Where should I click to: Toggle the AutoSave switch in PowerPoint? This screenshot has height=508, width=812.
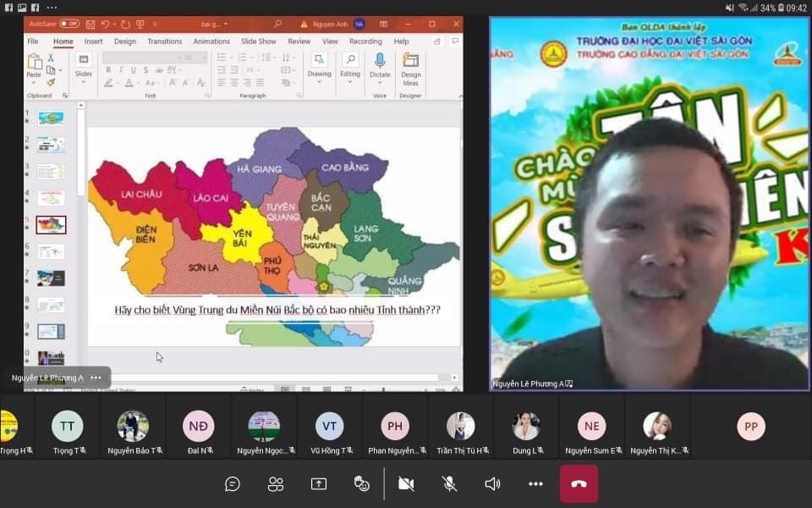[69, 24]
